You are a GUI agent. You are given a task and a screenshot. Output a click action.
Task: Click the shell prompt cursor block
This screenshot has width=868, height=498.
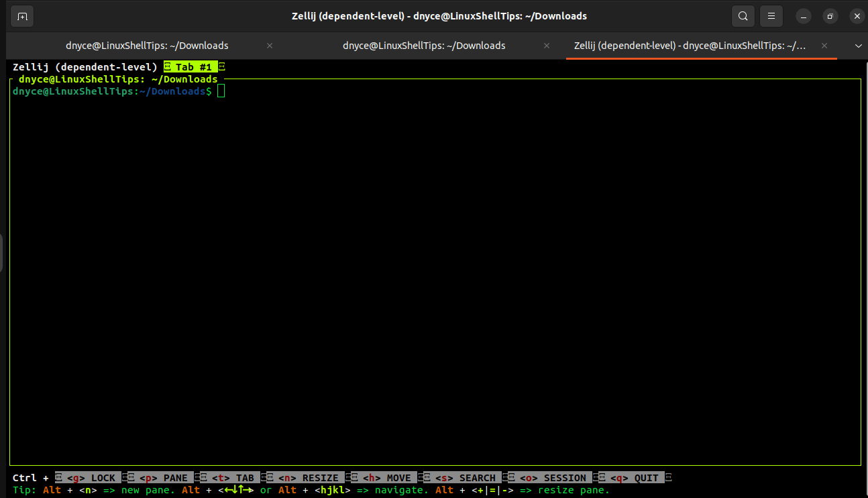point(221,91)
